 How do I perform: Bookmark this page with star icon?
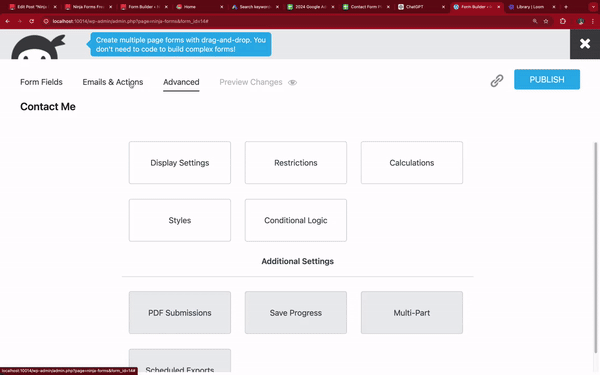tap(546, 21)
